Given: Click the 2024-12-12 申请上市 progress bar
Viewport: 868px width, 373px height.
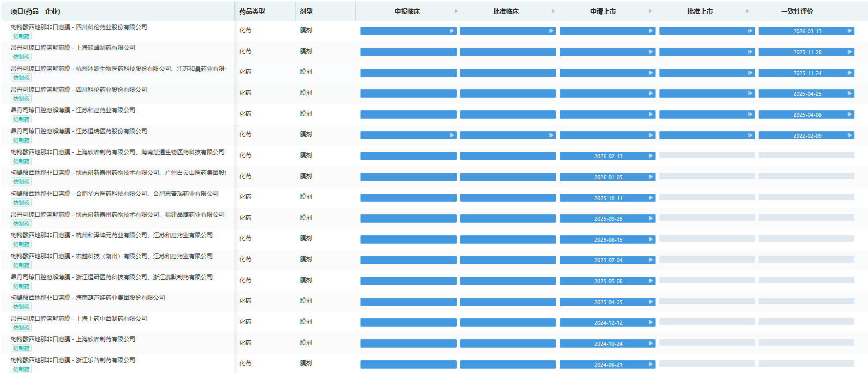Looking at the screenshot, I should [x=607, y=323].
